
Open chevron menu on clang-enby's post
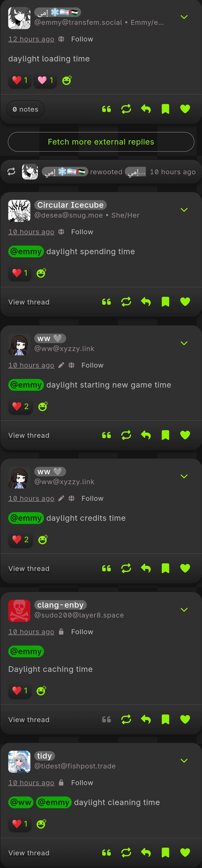coord(184,610)
